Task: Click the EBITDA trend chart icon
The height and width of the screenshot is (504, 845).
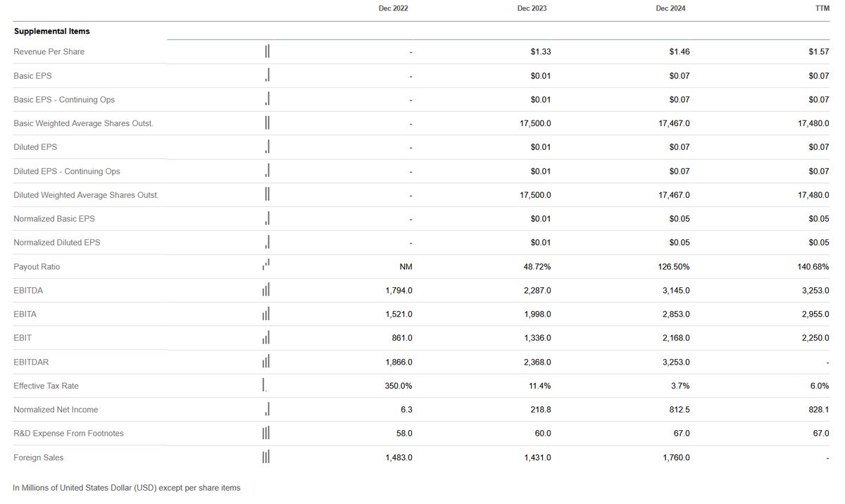Action: point(266,290)
